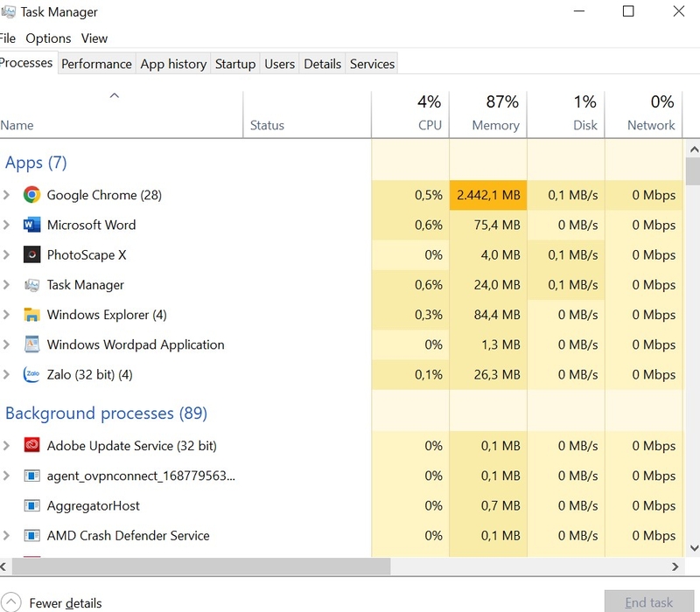Click the Google Chrome process icon
The image size is (700, 612).
coord(32,195)
